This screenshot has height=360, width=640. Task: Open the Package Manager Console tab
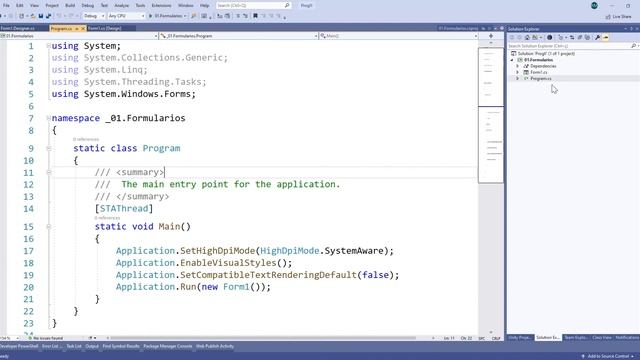point(167,347)
